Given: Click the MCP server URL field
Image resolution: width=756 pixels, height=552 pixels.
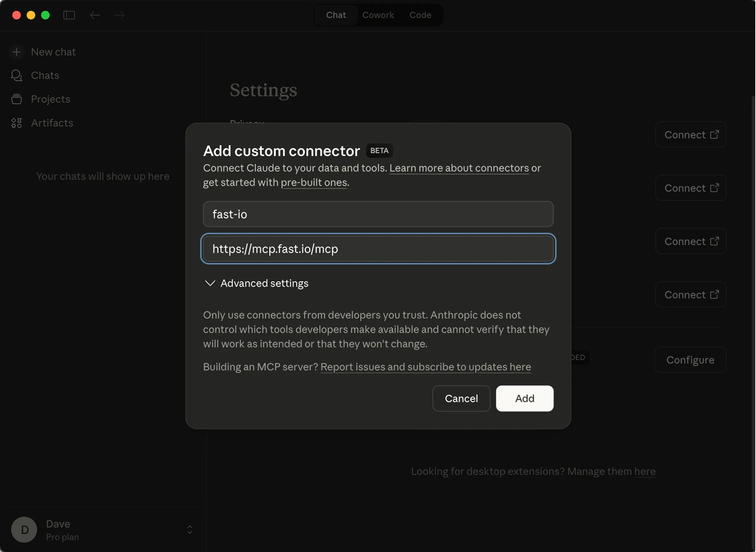Looking at the screenshot, I should [378, 249].
